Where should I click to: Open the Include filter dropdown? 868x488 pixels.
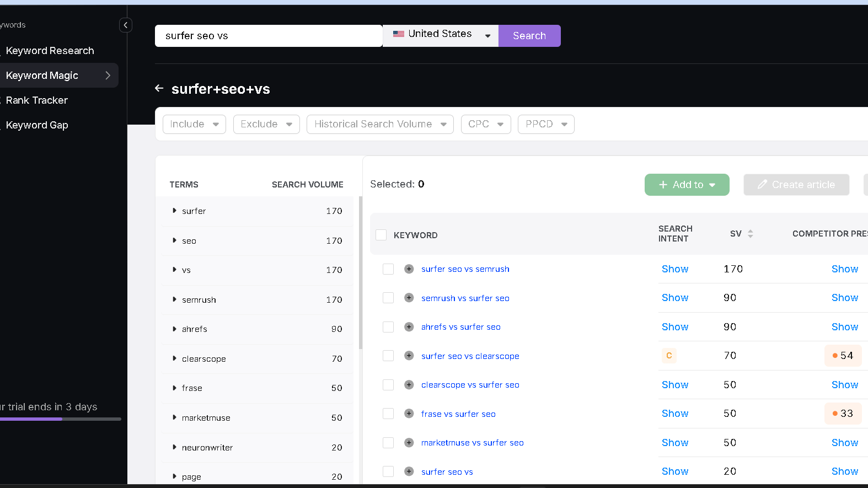tap(194, 124)
